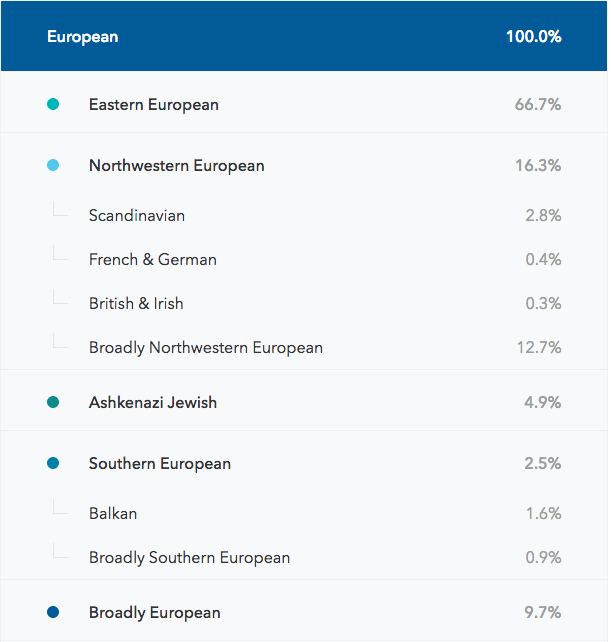This screenshot has height=642, width=611.
Task: Select the Scandinavian sub-region
Action: [x=304, y=216]
